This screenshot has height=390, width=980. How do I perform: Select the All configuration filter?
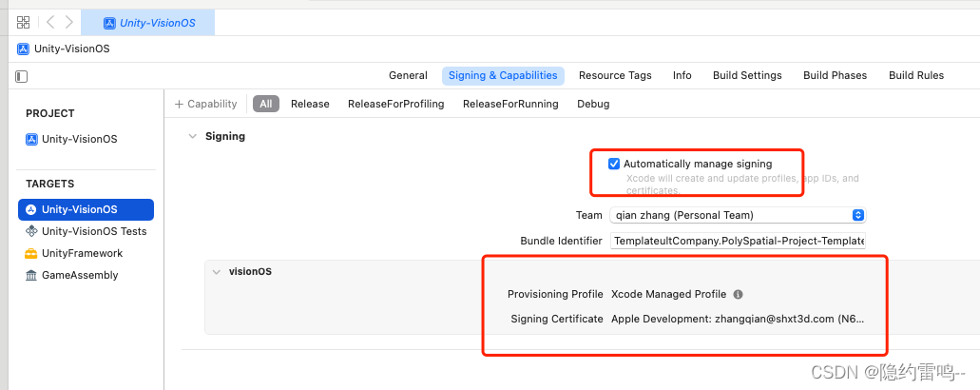[x=265, y=104]
